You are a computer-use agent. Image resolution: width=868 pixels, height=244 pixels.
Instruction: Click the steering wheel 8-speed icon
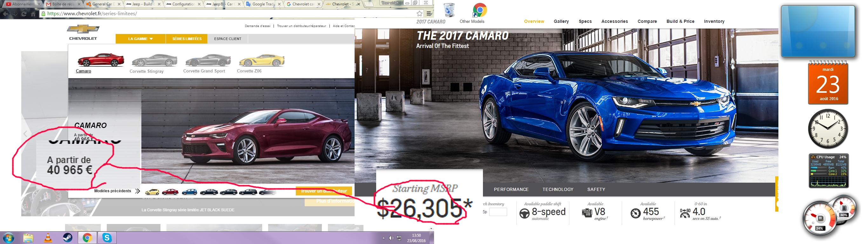coord(524,214)
